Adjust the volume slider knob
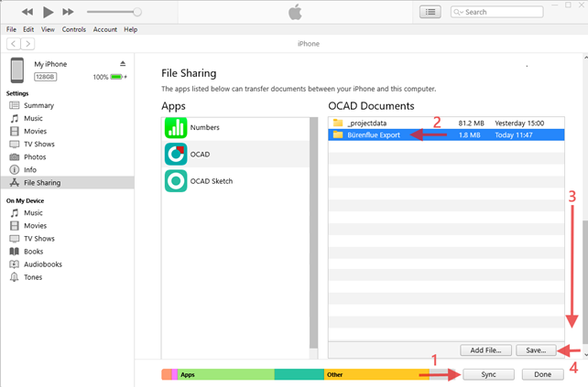The image size is (588, 387). [x=137, y=12]
